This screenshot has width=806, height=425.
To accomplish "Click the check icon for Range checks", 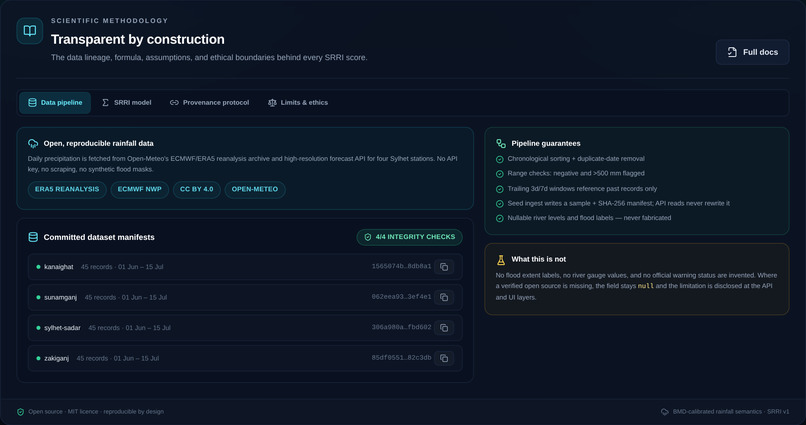I will [499, 174].
